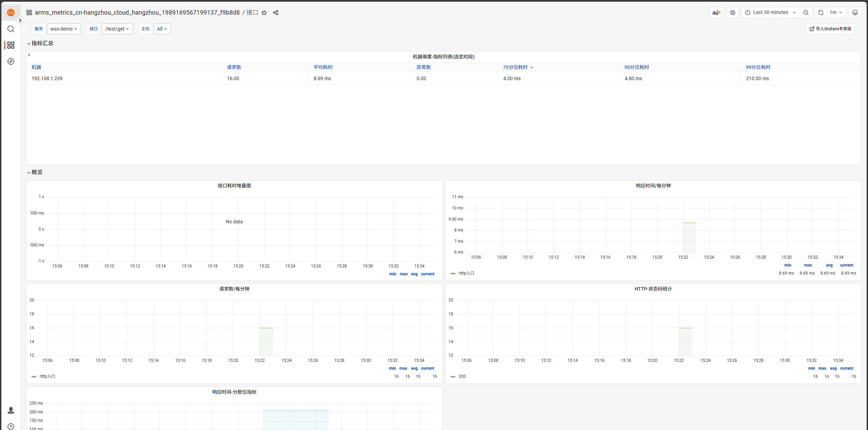Open the search icon in sidebar
This screenshot has height=430, width=868.
11,29
